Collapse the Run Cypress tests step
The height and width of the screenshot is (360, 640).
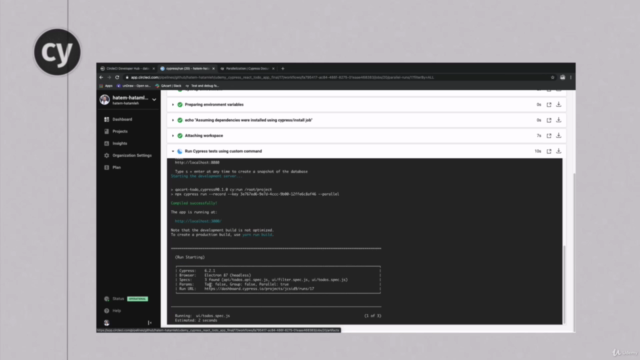point(173,151)
